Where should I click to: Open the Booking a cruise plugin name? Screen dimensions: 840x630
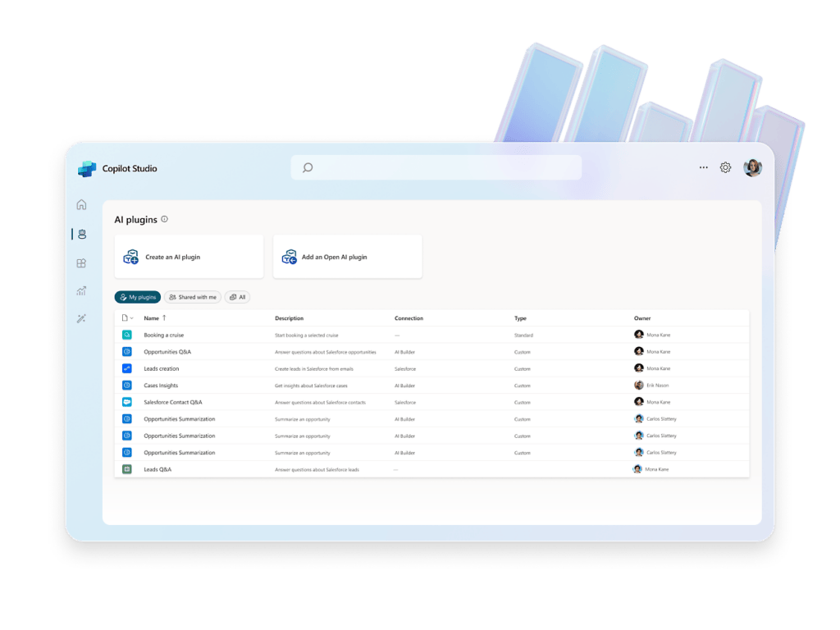pyautogui.click(x=164, y=336)
